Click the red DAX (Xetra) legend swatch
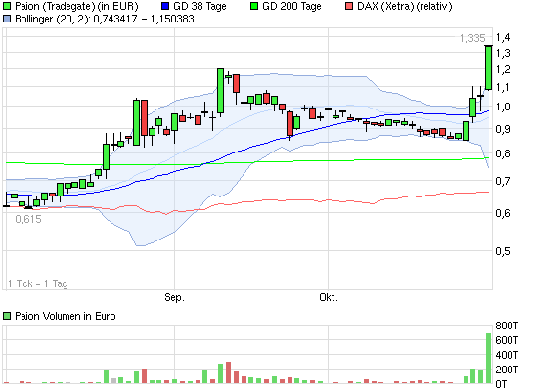The image size is (533, 392). point(349,6)
